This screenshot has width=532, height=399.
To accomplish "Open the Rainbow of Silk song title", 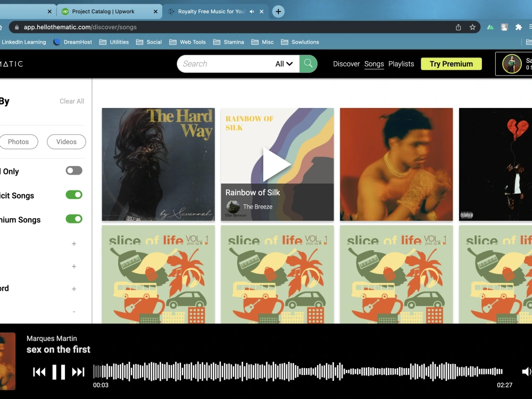I will [252, 193].
